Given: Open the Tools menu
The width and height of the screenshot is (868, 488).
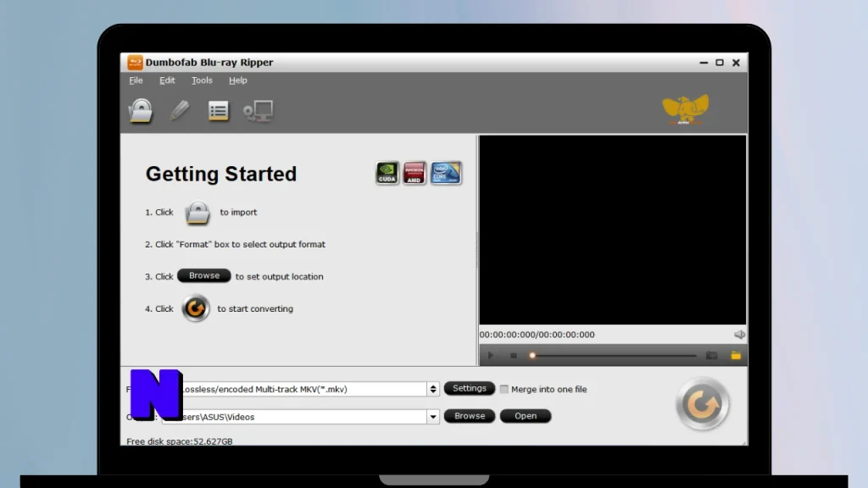Looking at the screenshot, I should 202,80.
